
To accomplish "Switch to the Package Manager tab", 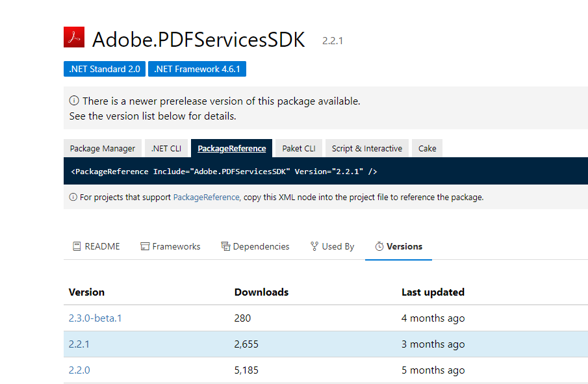I will 103,148.
